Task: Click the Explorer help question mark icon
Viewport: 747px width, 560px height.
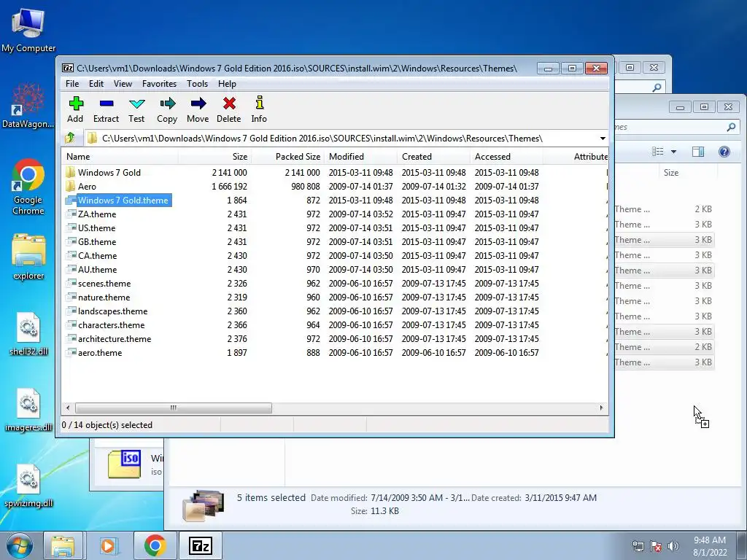Action: tap(724, 152)
